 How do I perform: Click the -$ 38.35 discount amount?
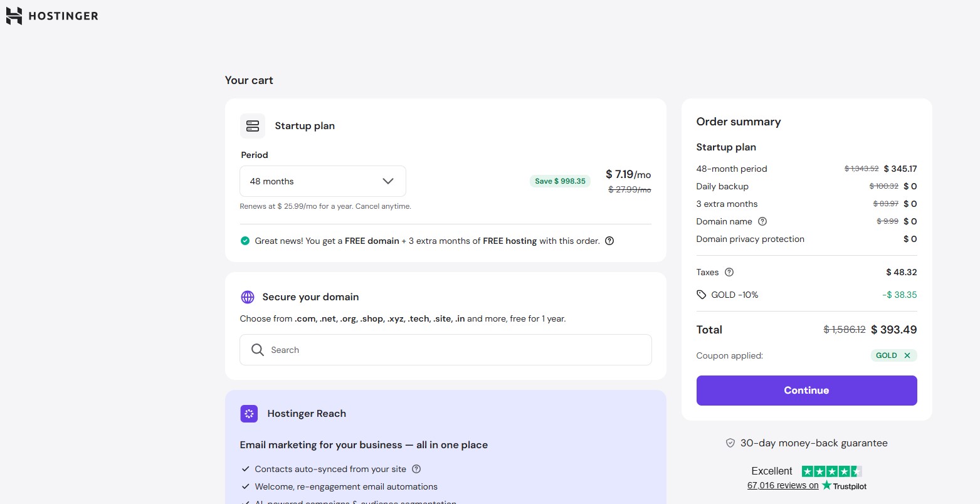(x=900, y=295)
